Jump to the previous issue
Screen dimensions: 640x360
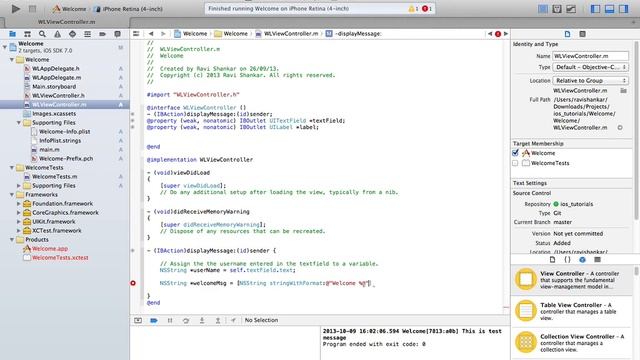pyautogui.click(x=490, y=34)
